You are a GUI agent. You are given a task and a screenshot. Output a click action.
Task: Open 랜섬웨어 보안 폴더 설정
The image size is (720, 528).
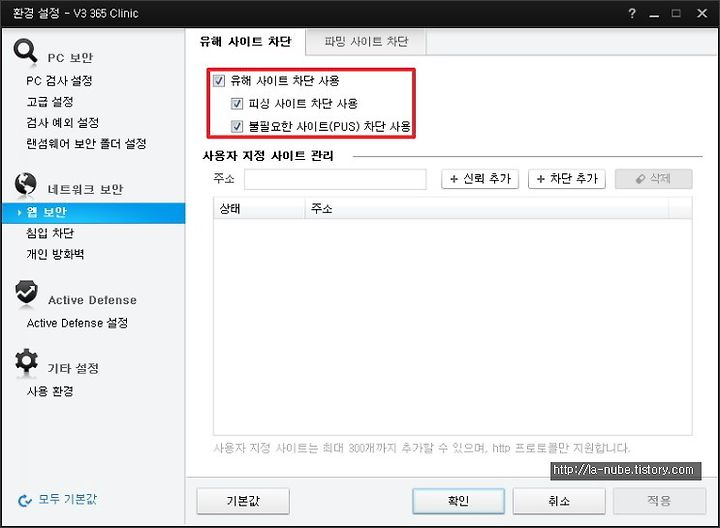click(86, 144)
